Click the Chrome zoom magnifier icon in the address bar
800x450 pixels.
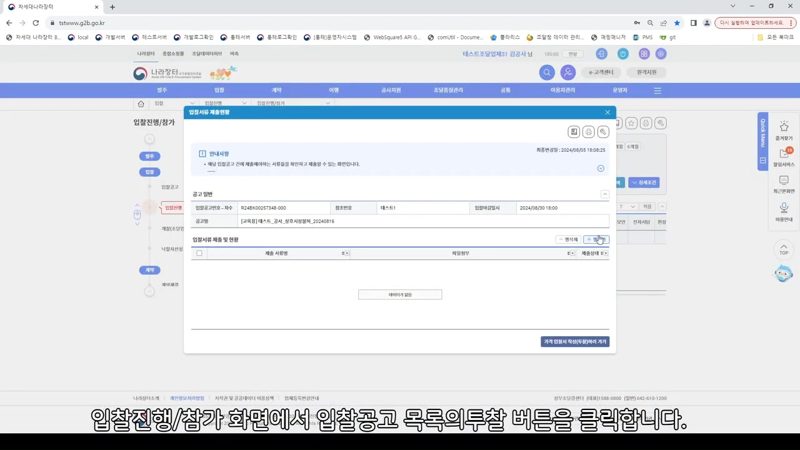click(650, 23)
